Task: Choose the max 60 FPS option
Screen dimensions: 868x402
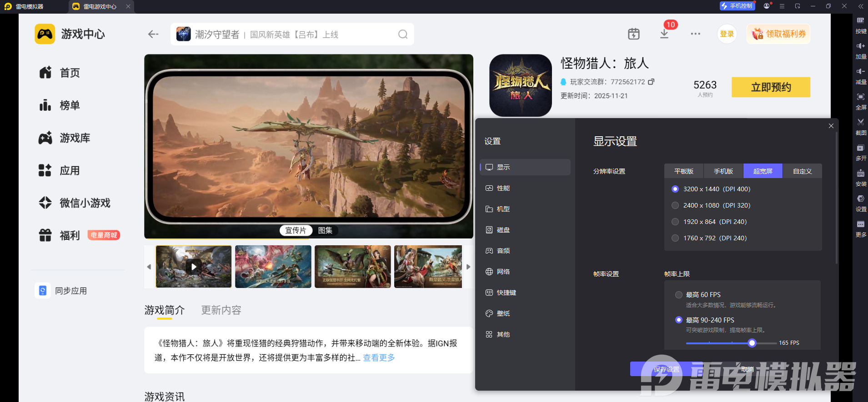Action: (x=679, y=295)
